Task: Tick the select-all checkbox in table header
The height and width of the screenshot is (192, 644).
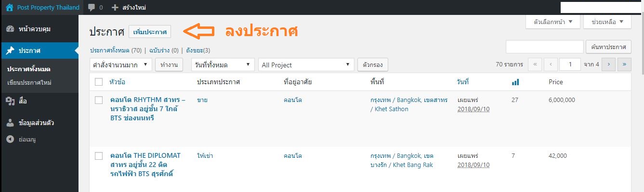Action: coord(99,82)
